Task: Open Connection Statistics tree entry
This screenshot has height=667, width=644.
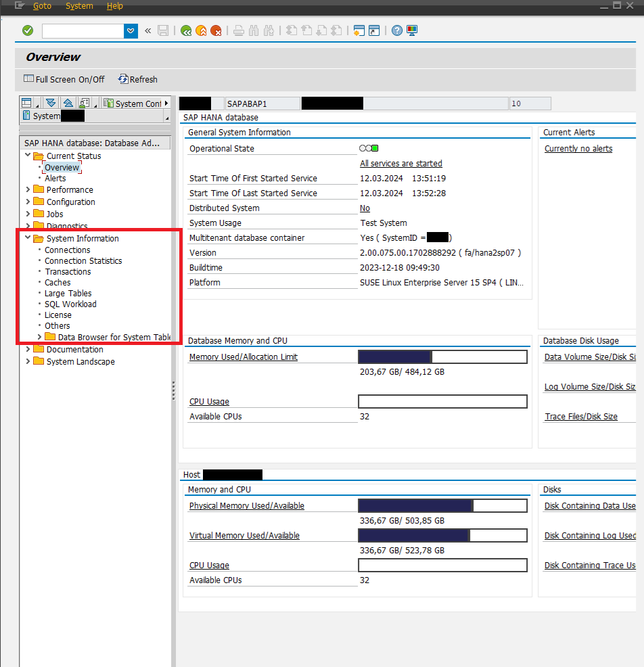Action: [x=83, y=260]
